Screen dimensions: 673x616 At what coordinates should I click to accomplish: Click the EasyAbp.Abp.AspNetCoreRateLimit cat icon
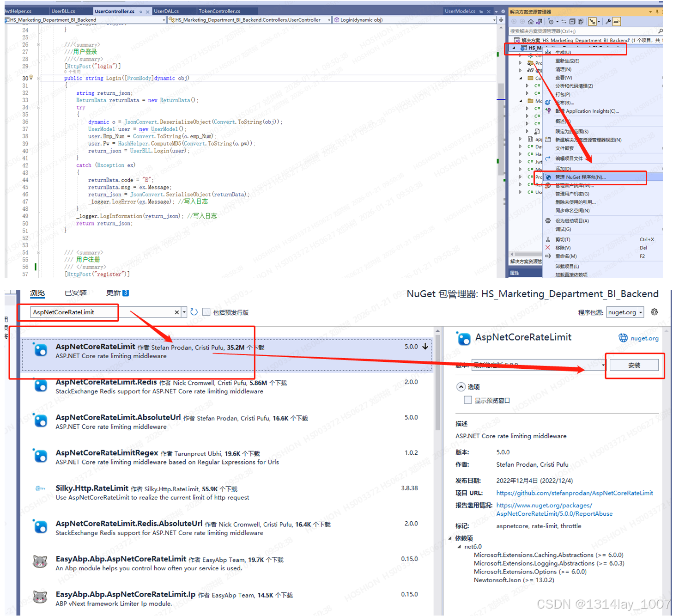(x=41, y=562)
